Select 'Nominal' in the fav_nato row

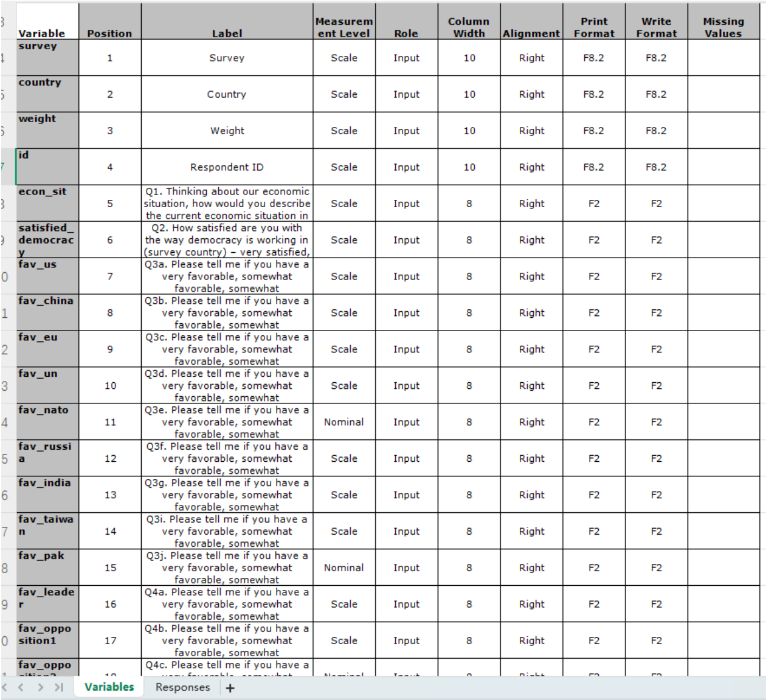[344, 422]
